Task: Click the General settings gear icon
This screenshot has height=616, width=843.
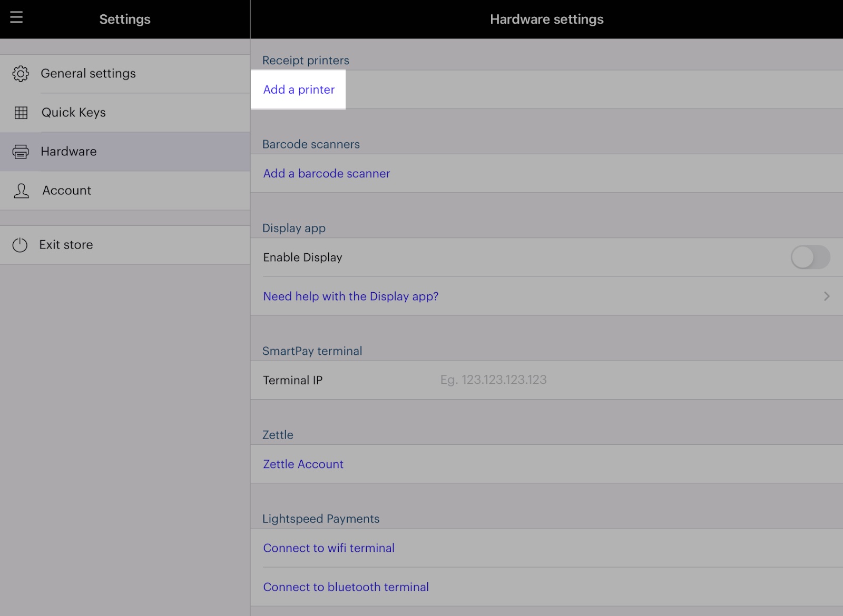Action: pyautogui.click(x=21, y=74)
